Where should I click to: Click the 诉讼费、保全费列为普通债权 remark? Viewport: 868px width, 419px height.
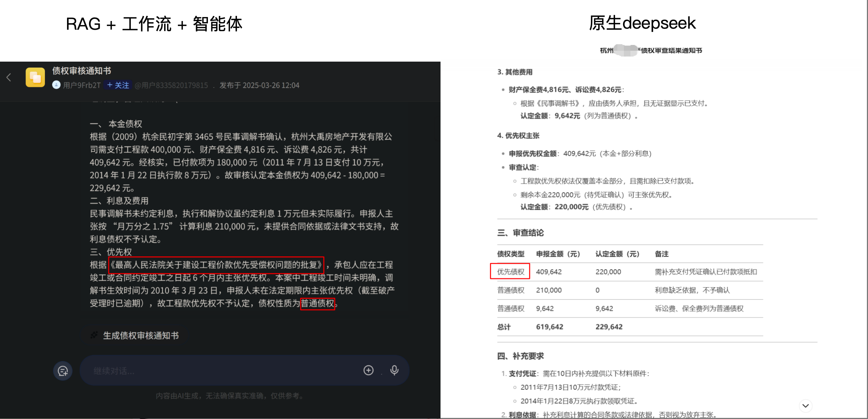tap(699, 309)
